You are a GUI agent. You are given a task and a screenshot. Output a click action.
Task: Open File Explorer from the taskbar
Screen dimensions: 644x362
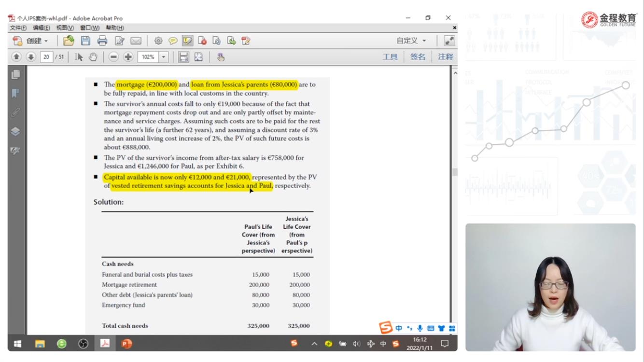click(x=41, y=344)
